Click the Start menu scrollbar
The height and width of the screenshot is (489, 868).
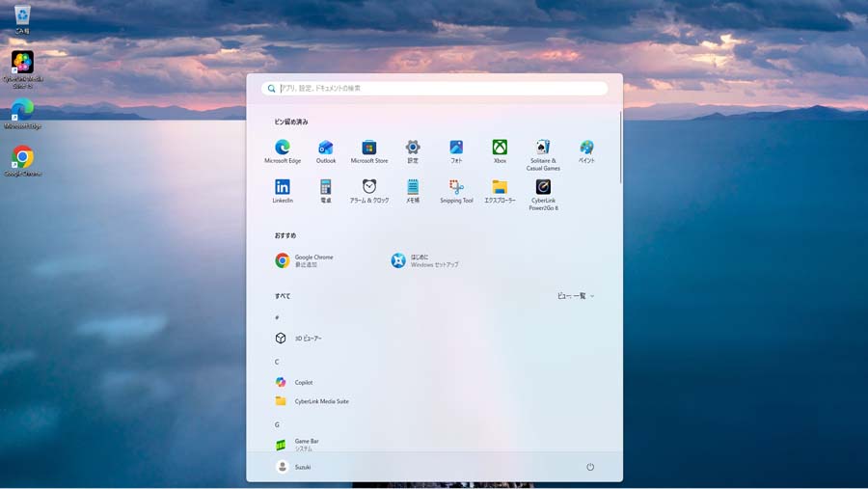(x=620, y=147)
